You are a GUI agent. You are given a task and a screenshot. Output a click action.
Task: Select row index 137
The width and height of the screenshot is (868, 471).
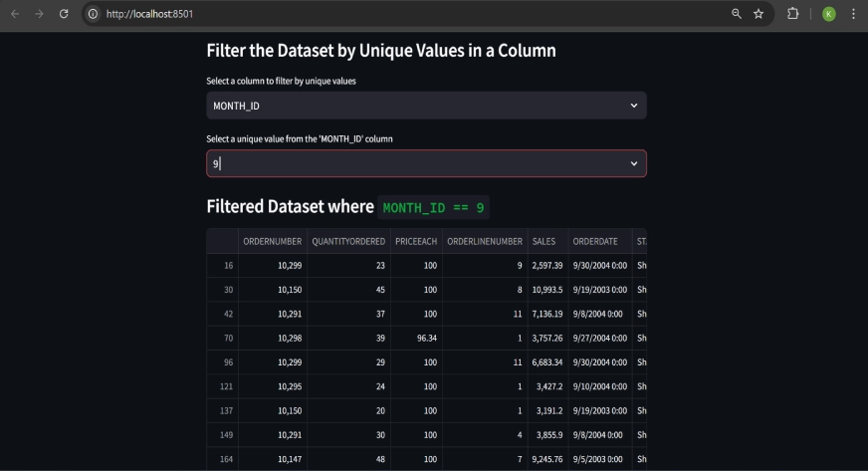tap(223, 410)
